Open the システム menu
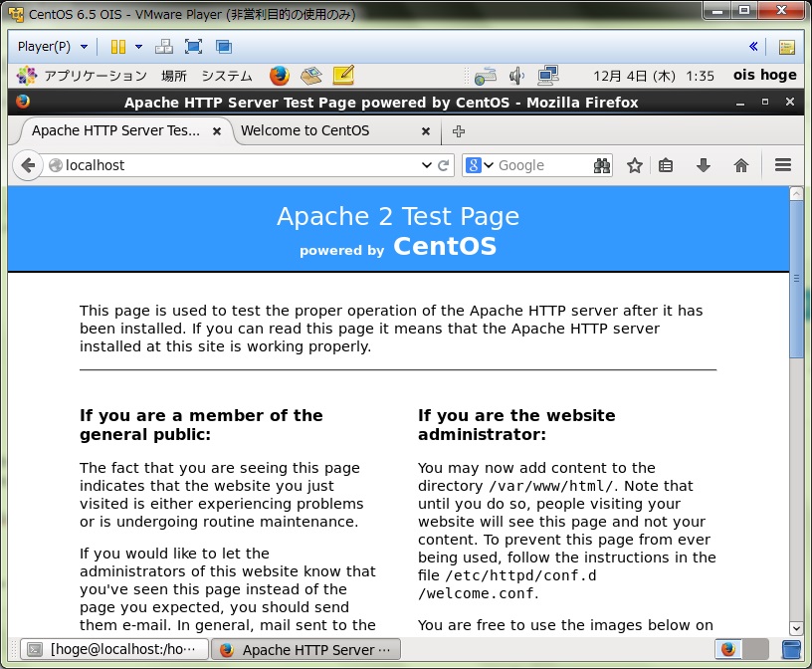812x669 pixels. coord(227,76)
